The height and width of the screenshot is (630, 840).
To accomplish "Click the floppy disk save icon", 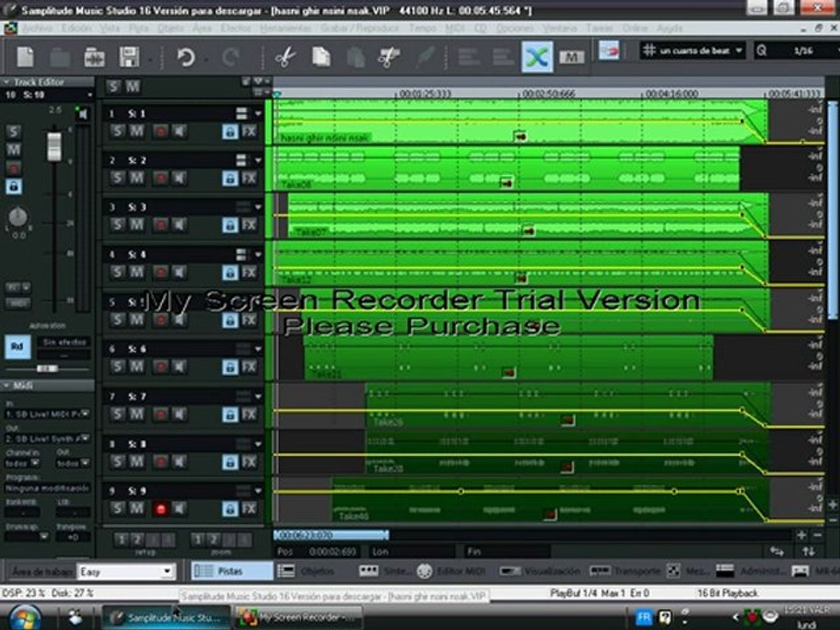I will click(129, 56).
